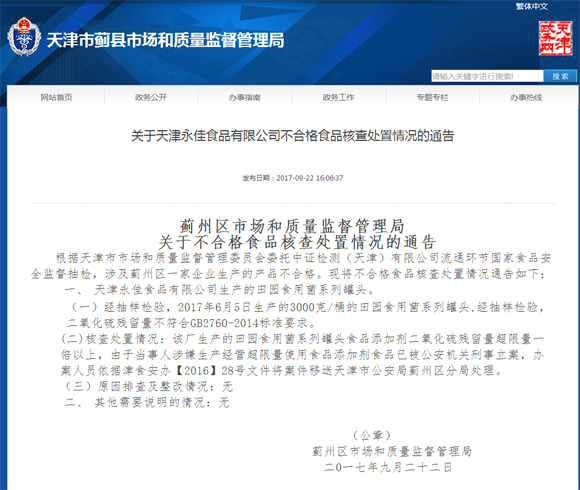
Task: Click the bold heading 蓟州区市场和质量监督管理局
Action: click(x=292, y=226)
